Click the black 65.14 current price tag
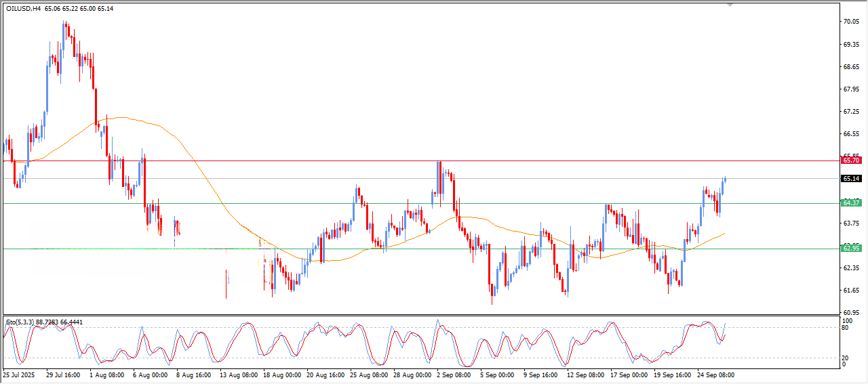This screenshot has height=384, width=868. pos(850,179)
